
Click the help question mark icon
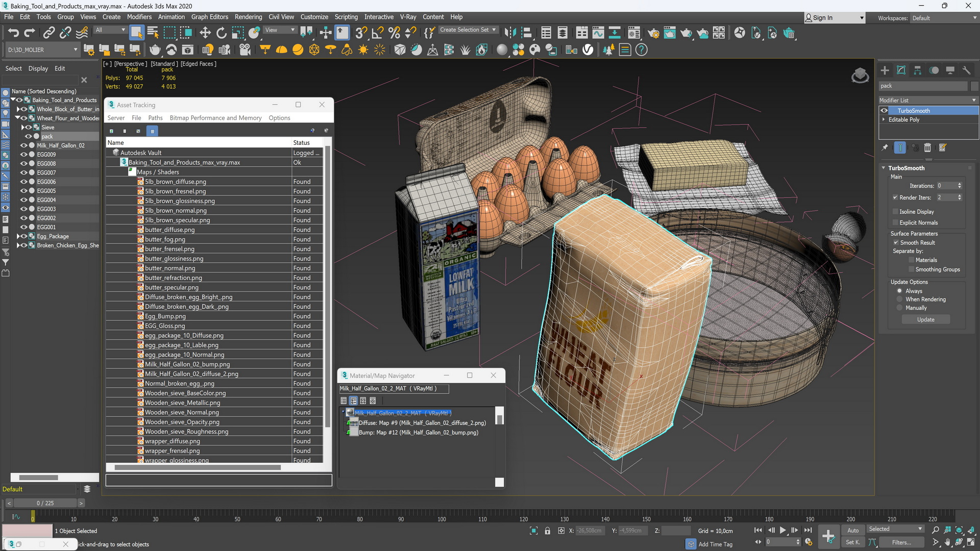click(x=642, y=49)
